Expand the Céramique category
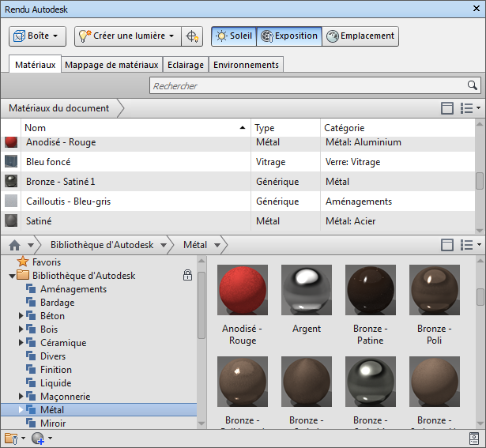The height and width of the screenshot is (448, 486). 21,342
